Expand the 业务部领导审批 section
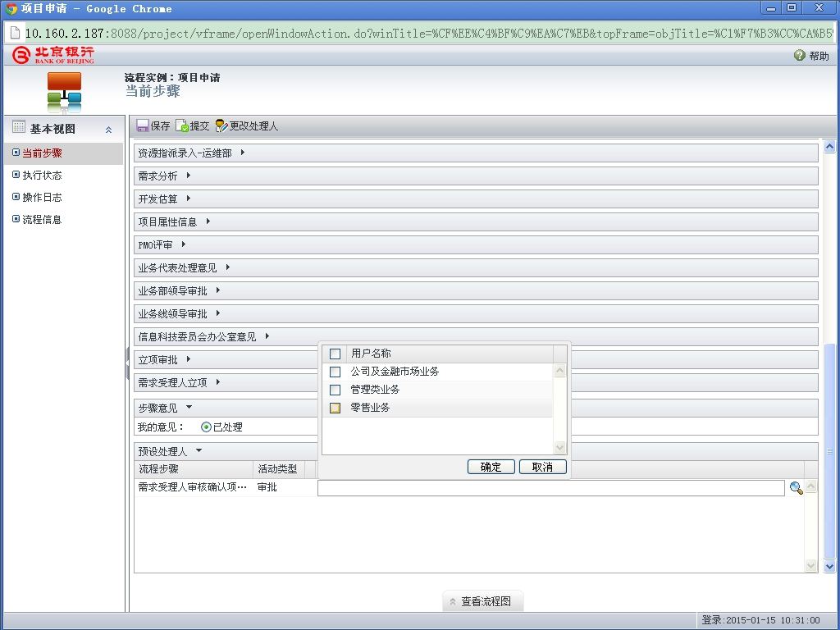Viewport: 840px width, 630px height. (x=218, y=290)
